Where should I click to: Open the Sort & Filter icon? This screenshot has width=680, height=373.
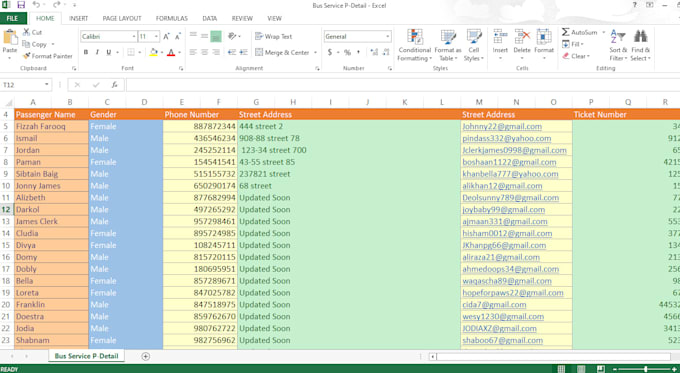coord(618,37)
